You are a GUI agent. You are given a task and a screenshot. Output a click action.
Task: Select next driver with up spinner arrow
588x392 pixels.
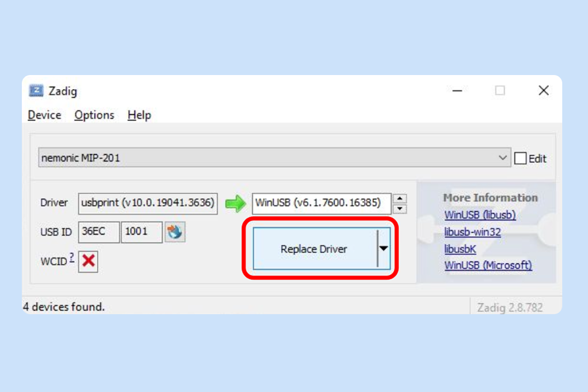pyautogui.click(x=400, y=198)
